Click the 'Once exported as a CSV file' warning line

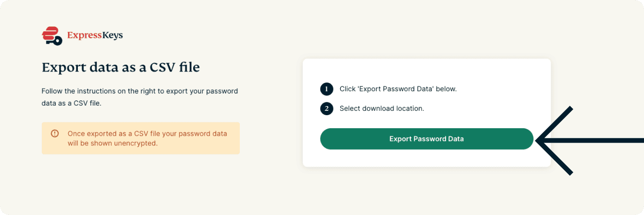[x=147, y=133]
